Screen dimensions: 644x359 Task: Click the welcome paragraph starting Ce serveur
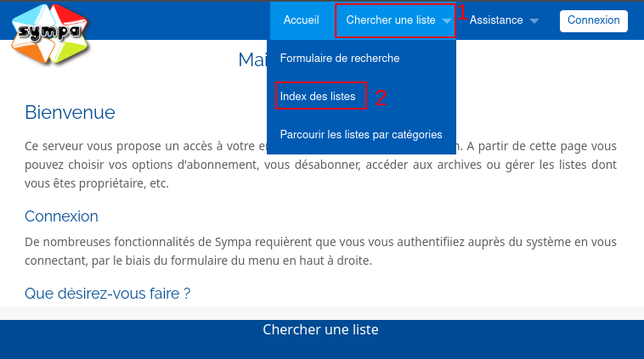[x=320, y=165]
